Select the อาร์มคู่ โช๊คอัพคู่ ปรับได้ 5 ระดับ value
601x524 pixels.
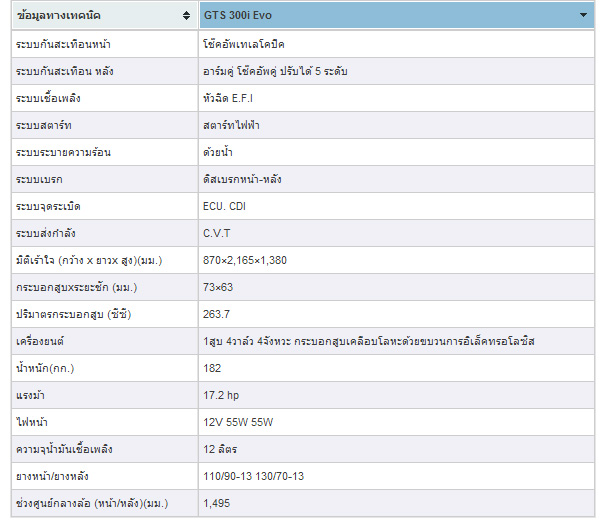[x=275, y=72]
